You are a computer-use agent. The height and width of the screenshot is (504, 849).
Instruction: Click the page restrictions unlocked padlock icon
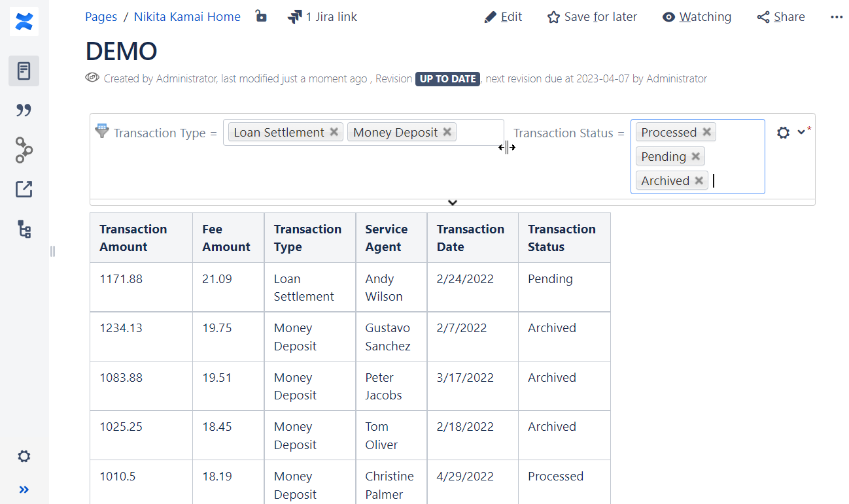pos(261,16)
